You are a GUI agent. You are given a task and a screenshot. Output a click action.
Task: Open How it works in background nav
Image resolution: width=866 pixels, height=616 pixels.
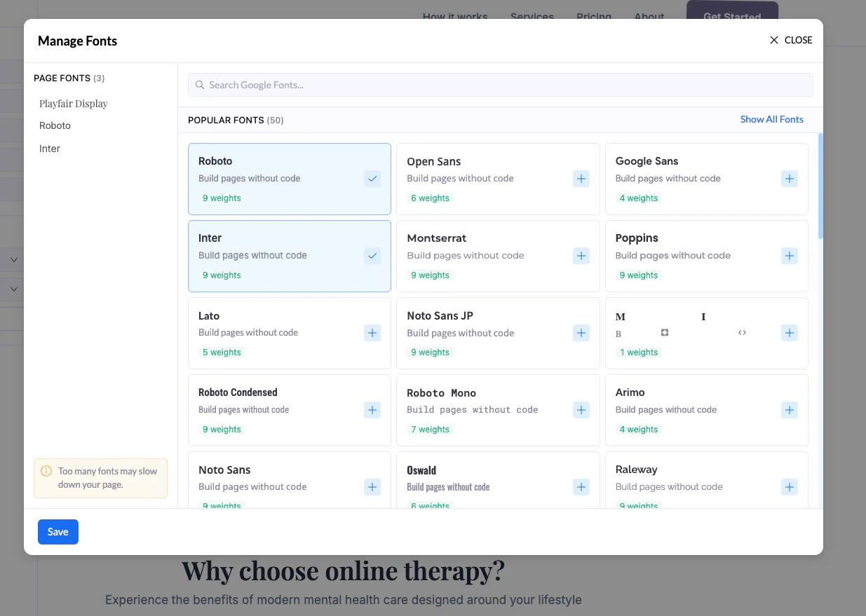click(x=455, y=15)
